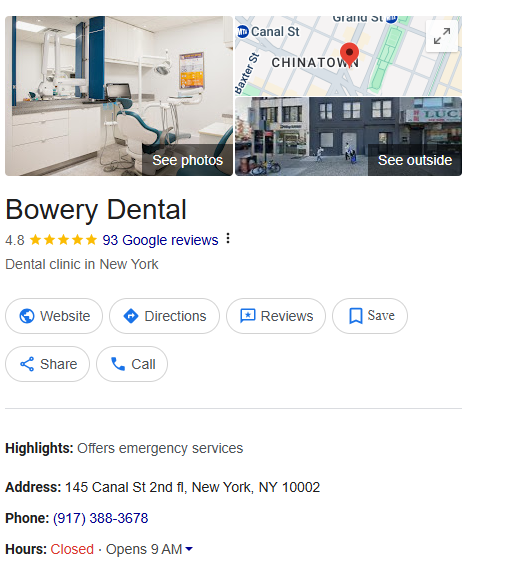Click the Closed hours status text
Screen dimensions: 518x569
tap(72, 549)
